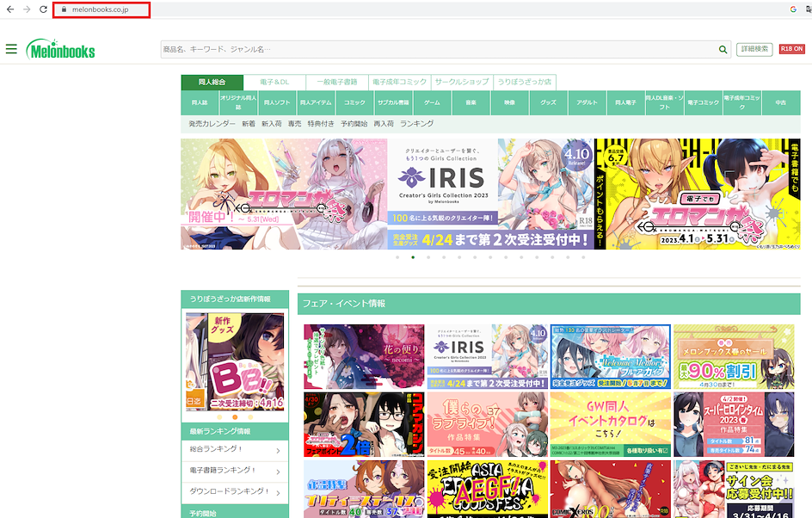Open the コアマガジン フェアポイント2倍 banner
This screenshot has width=812, height=518.
[364, 424]
